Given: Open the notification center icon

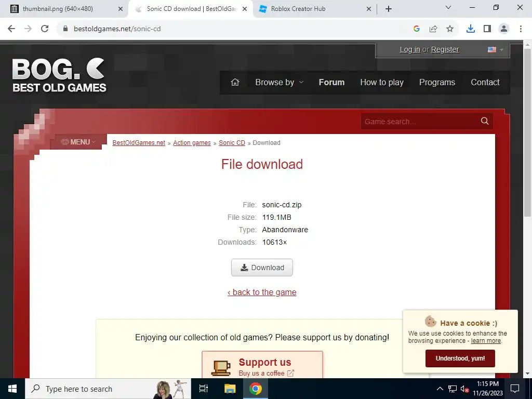Looking at the screenshot, I should (x=515, y=389).
